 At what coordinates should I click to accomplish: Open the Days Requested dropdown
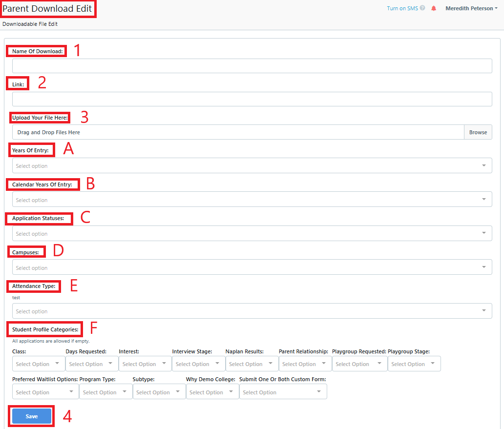[x=91, y=364]
